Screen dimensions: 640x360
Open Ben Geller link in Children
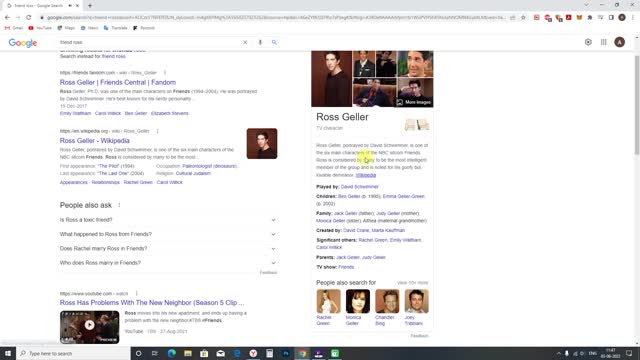click(349, 197)
